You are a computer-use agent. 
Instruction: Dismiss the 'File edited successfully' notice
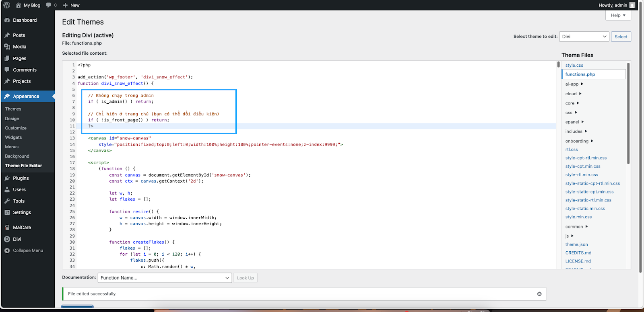(539, 294)
